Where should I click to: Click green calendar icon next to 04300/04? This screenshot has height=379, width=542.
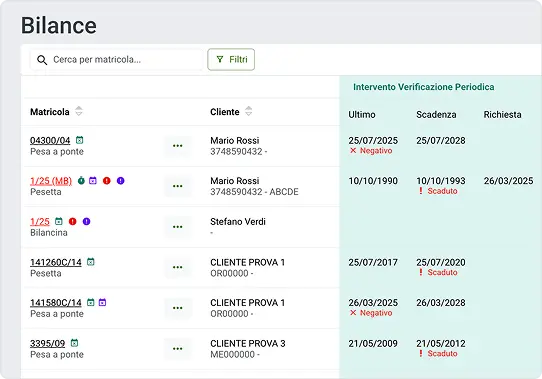(x=80, y=140)
